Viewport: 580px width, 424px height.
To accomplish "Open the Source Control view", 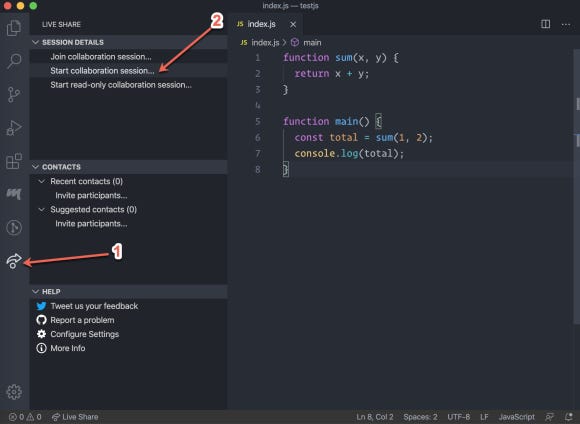I will click(x=14, y=94).
